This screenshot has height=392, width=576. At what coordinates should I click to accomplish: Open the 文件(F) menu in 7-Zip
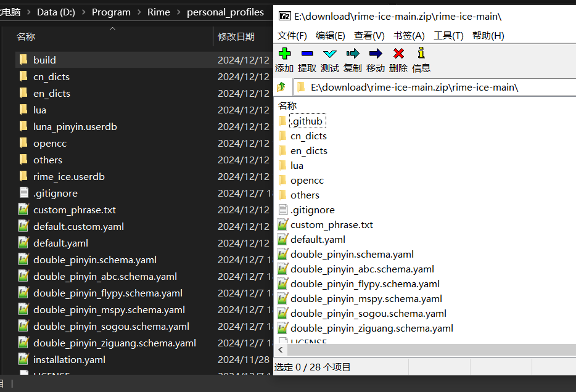click(292, 36)
